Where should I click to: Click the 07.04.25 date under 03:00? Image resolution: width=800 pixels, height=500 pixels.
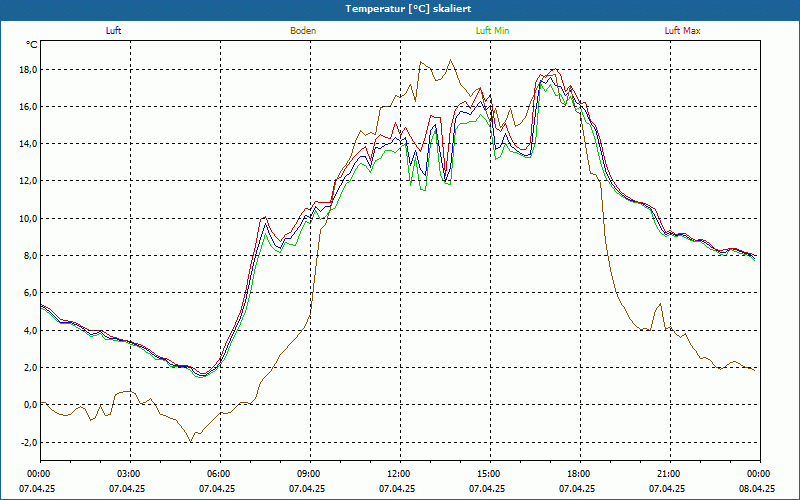pos(127,488)
